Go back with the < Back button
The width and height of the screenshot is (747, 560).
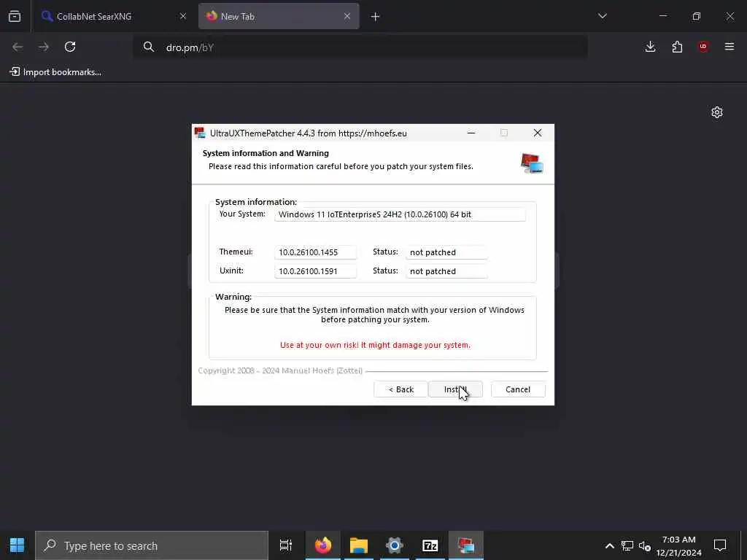pos(400,389)
